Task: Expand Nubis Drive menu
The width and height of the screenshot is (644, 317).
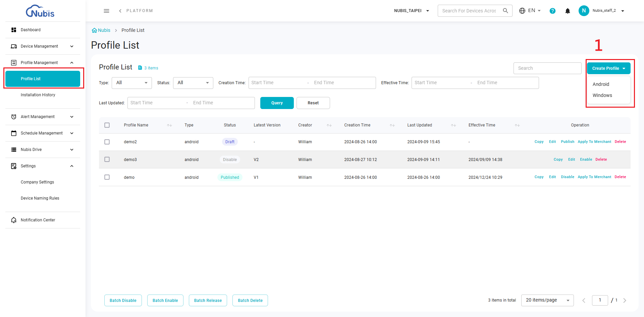Action: (x=72, y=150)
